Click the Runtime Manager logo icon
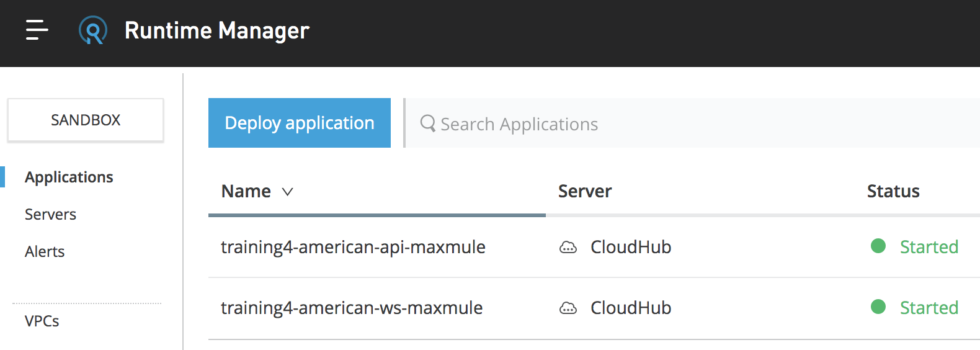 click(x=93, y=30)
